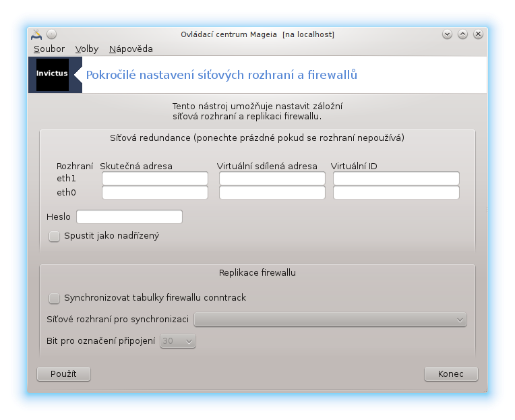Expand the 'Bit pro označení připojení' combo box
Screen dimensions: 515x420
pyautogui.click(x=178, y=342)
